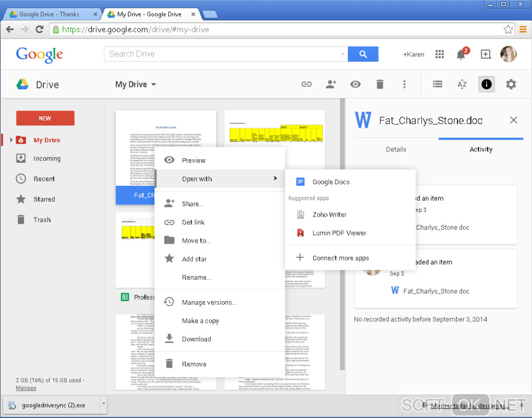Open with Lumin PDF Viewer
This screenshot has height=418, width=532.
coord(350,233)
